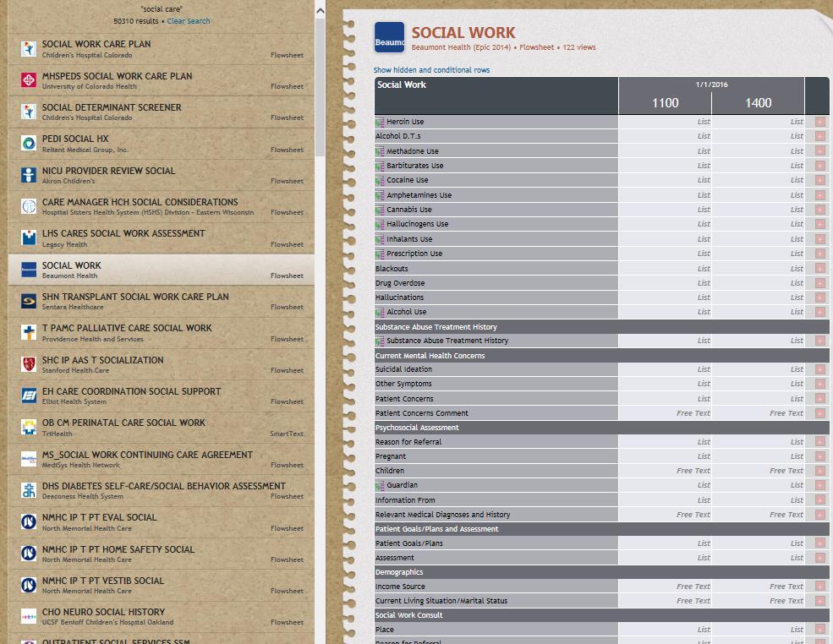Click the cascade icon beside Cocaine Use
Viewport: 833px width, 644px height.
[380, 181]
